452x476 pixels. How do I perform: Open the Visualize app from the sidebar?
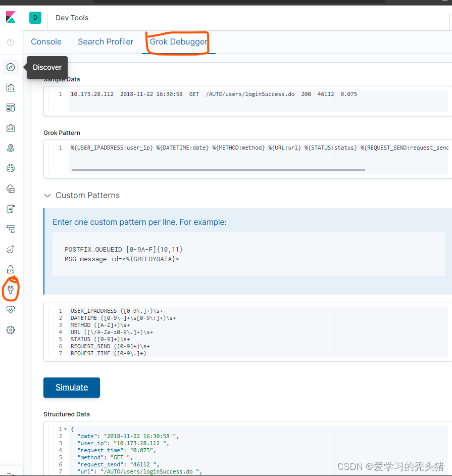[x=11, y=87]
